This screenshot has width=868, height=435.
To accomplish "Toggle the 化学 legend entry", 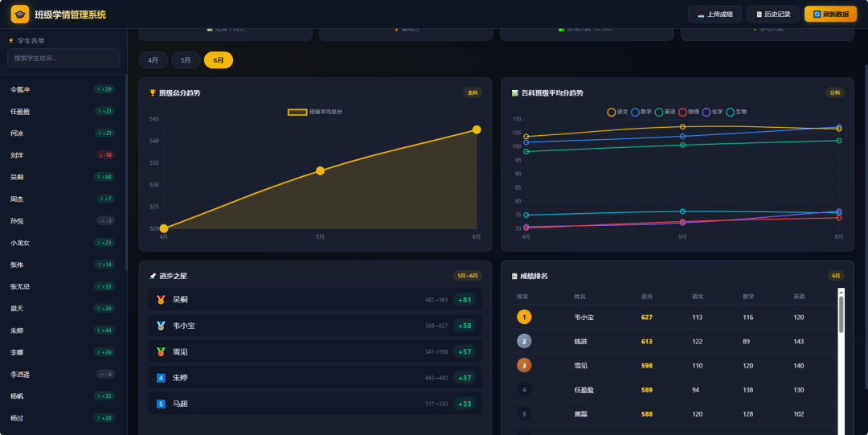I will [713, 112].
